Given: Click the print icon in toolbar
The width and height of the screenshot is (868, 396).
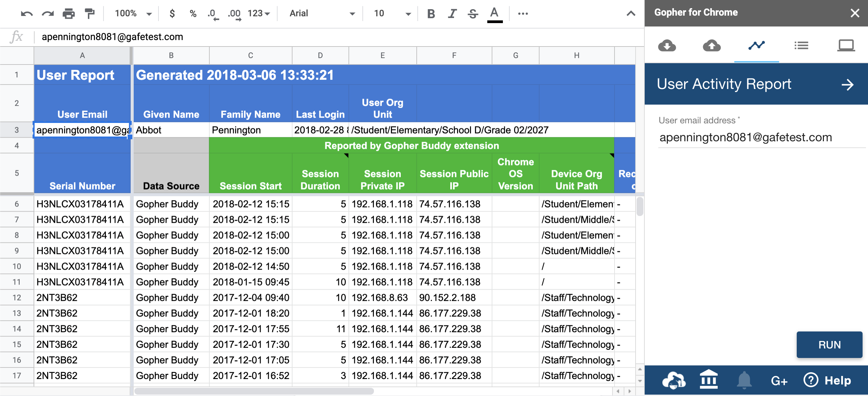Looking at the screenshot, I should pos(69,14).
